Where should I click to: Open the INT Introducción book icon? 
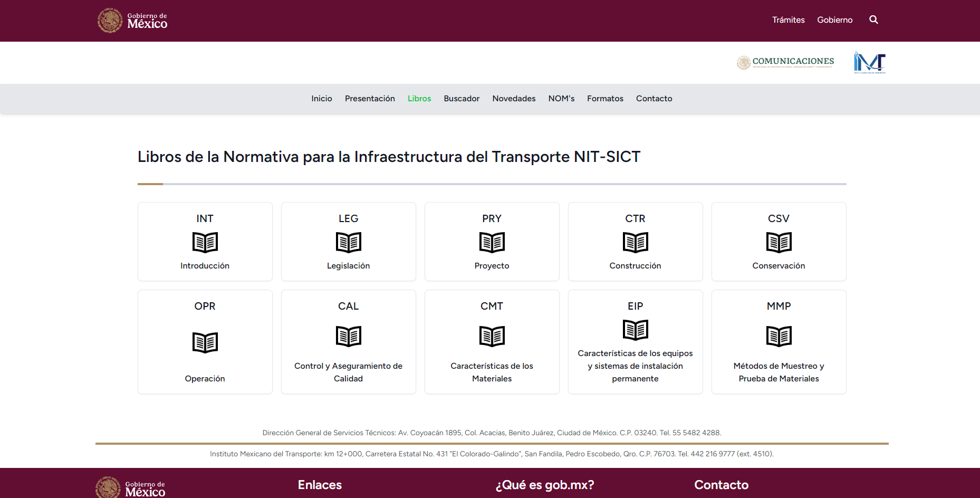click(x=205, y=243)
